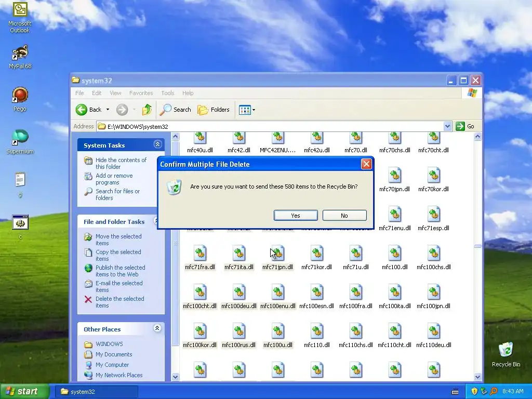Open the Tools menu
The width and height of the screenshot is (532, 399).
[168, 93]
